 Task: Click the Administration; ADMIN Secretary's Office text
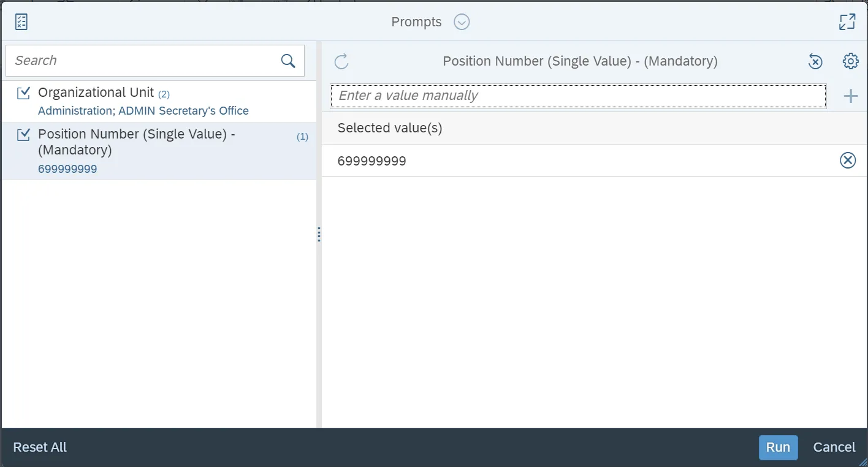(x=143, y=111)
